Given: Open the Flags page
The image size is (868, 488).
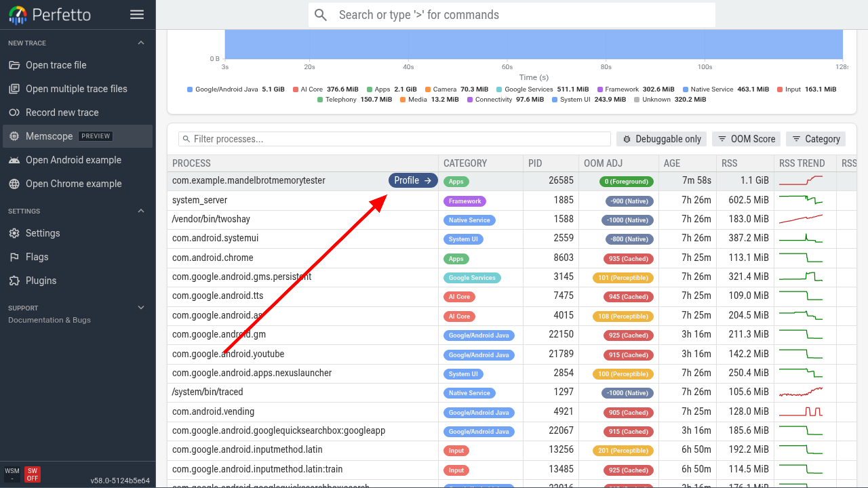Looking at the screenshot, I should tap(77, 257).
